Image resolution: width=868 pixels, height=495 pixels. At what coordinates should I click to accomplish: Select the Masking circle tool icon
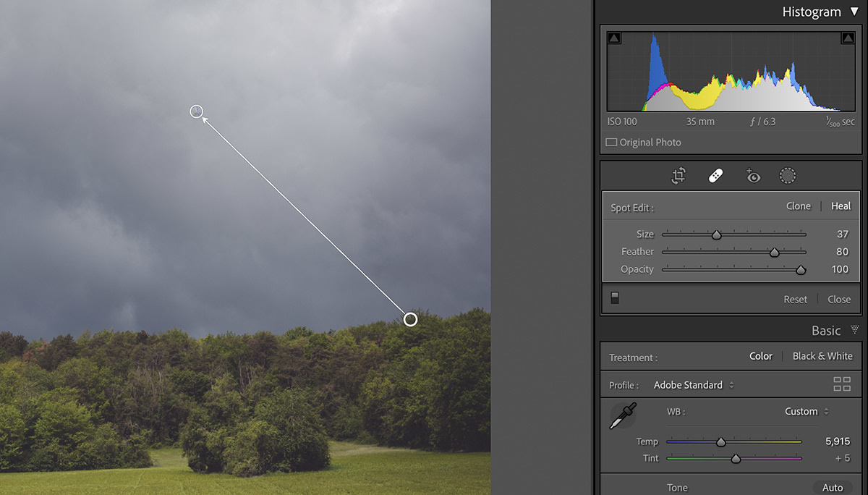(788, 175)
